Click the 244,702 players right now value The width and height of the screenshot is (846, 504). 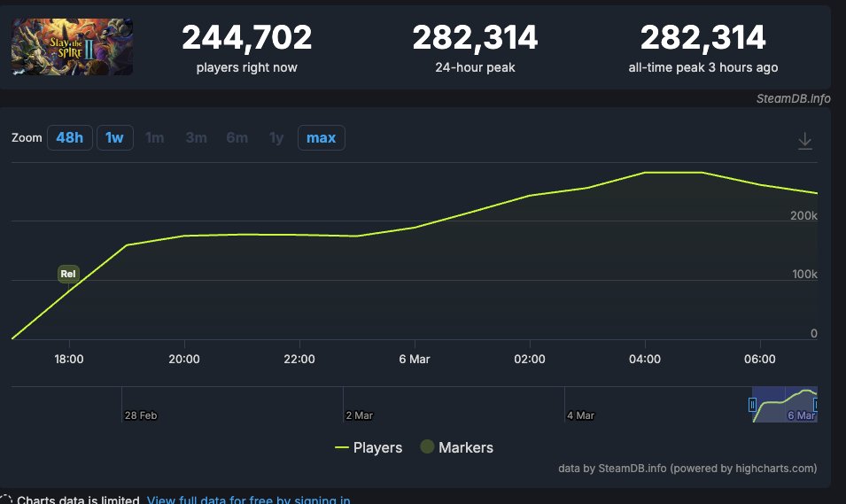246,37
